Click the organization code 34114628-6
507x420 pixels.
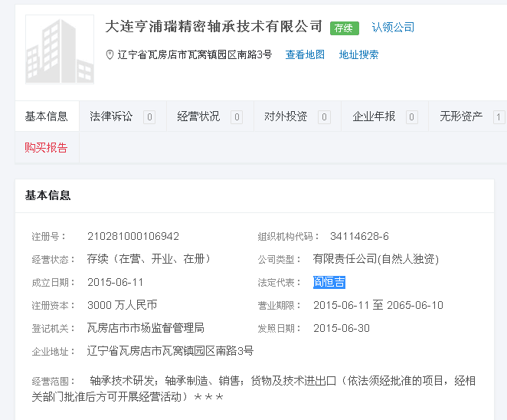point(359,236)
